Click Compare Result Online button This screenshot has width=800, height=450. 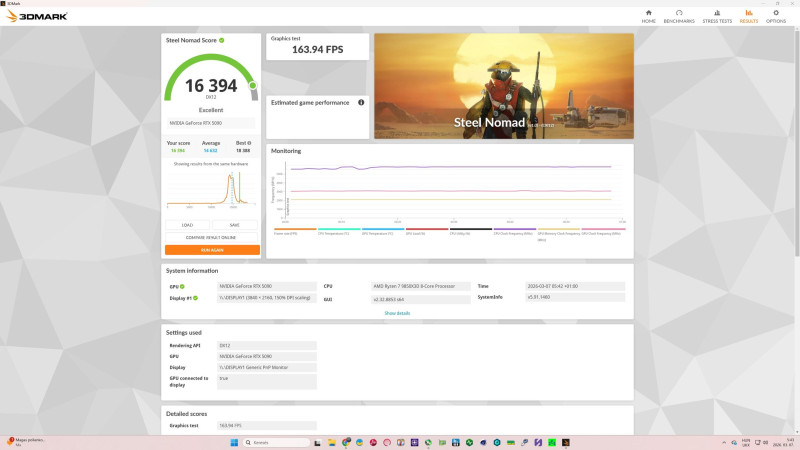211,237
